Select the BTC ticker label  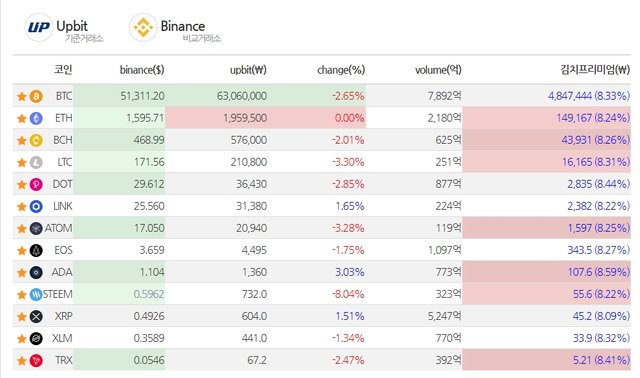[64, 96]
